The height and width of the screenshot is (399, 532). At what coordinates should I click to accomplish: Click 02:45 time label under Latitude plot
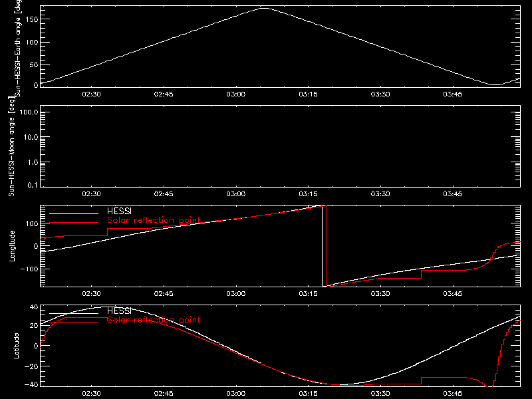[164, 394]
